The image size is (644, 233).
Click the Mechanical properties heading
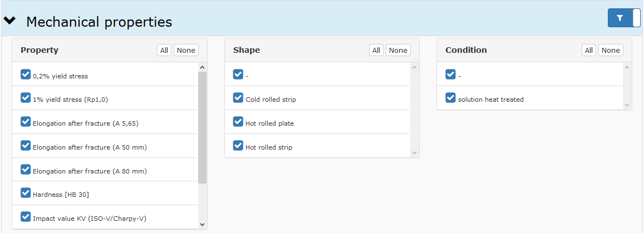99,22
